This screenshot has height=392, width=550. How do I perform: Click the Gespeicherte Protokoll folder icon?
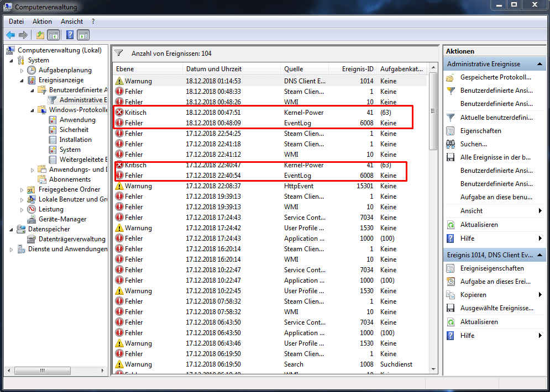tap(451, 77)
